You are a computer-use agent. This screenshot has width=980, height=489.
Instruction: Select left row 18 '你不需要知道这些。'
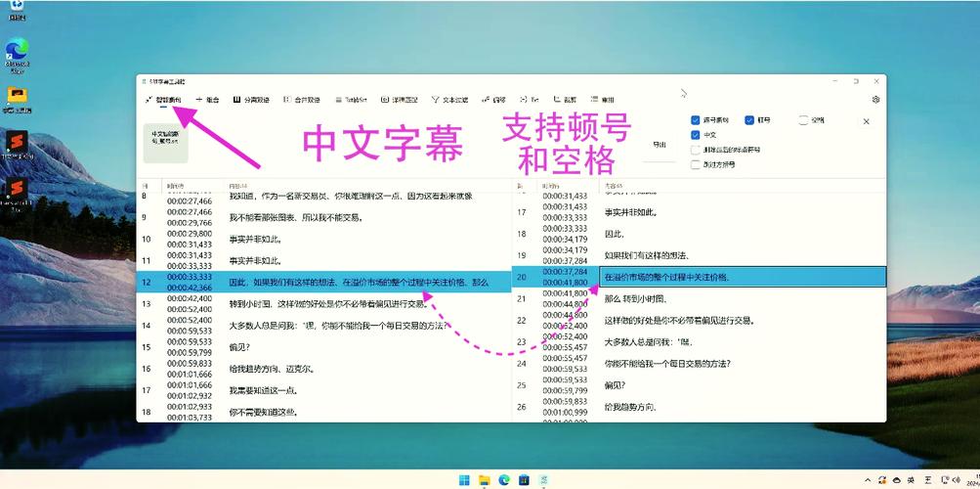tap(323, 412)
